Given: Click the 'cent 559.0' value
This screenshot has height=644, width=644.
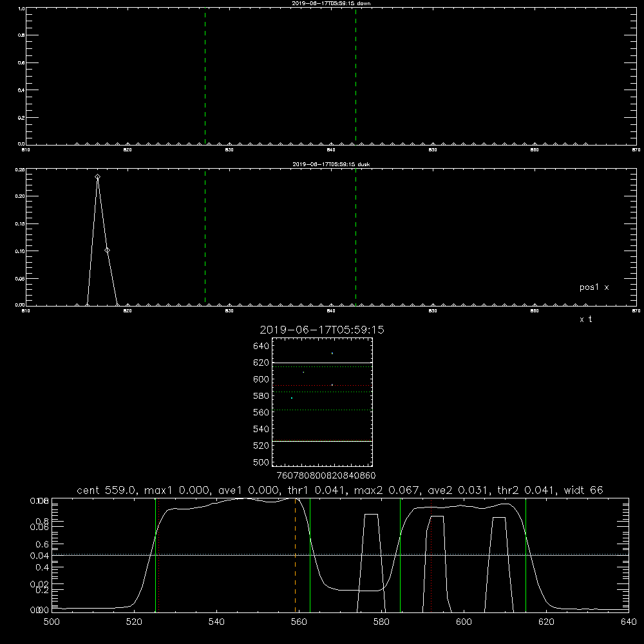Looking at the screenshot, I should [107, 490].
